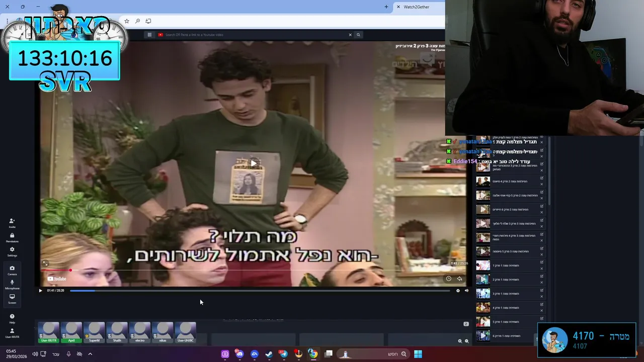Open player settings gear beside volume
This screenshot has width=644, height=362.
point(458,291)
